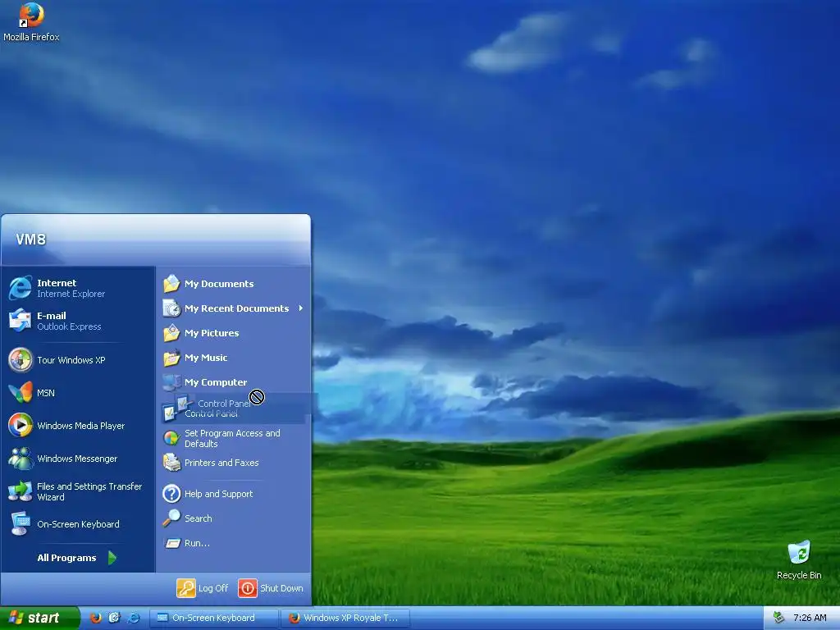Choose Set Program Access and Defaults
The height and width of the screenshot is (630, 840).
tap(233, 438)
